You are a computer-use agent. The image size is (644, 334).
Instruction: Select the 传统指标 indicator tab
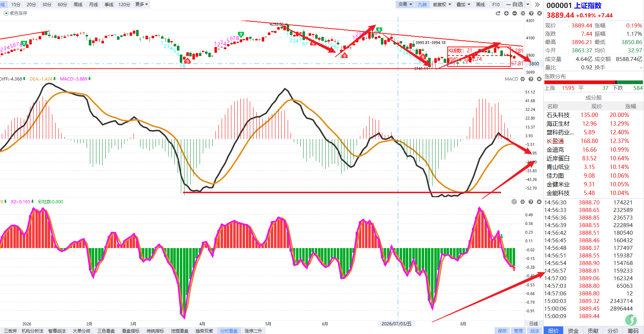(x=155, y=331)
